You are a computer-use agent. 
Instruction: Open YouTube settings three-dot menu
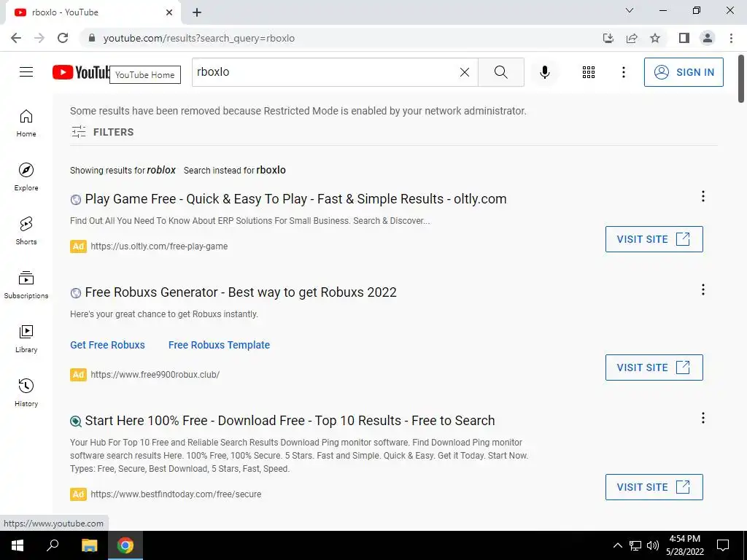pyautogui.click(x=623, y=72)
